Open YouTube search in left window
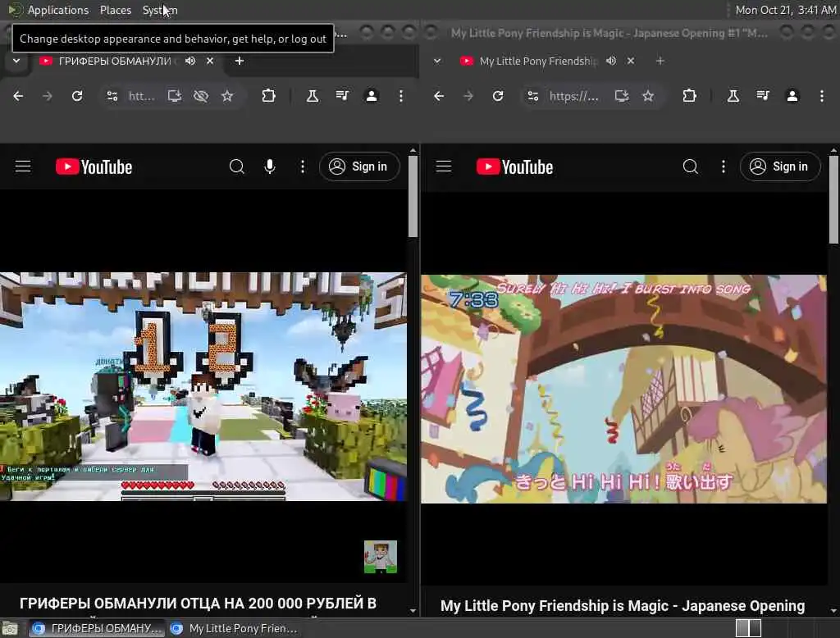The height and width of the screenshot is (638, 840). tap(237, 166)
